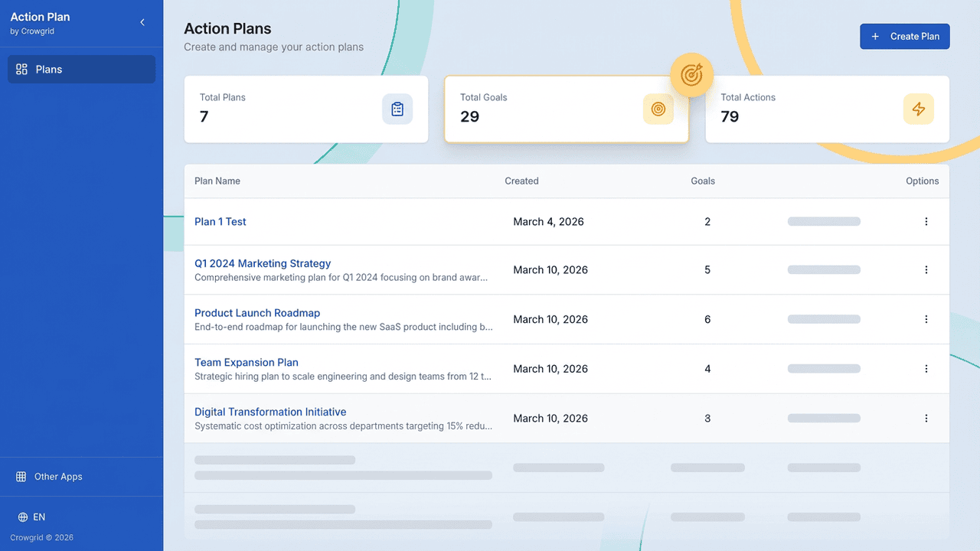This screenshot has height=551, width=980.
Task: Click the globe icon next to EN
Action: tap(22, 517)
